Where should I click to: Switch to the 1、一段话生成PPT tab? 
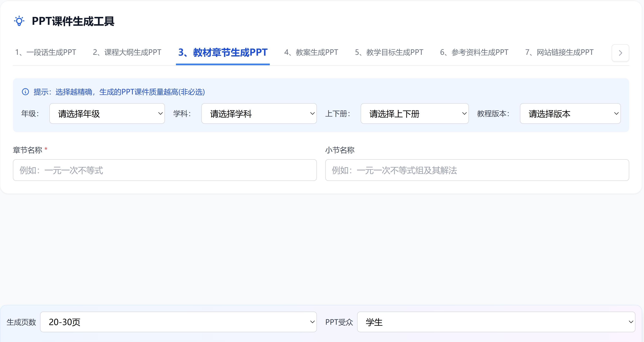[x=46, y=53]
